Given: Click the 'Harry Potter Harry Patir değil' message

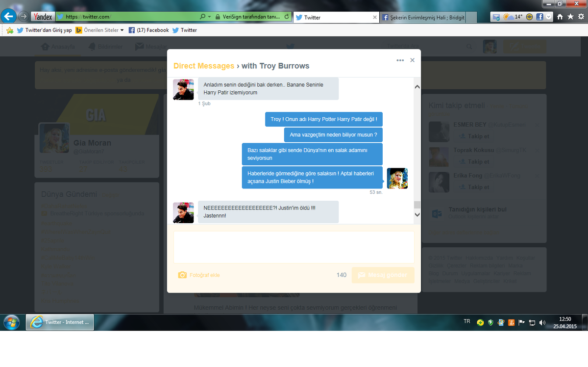Looking at the screenshot, I should pyautogui.click(x=324, y=119).
